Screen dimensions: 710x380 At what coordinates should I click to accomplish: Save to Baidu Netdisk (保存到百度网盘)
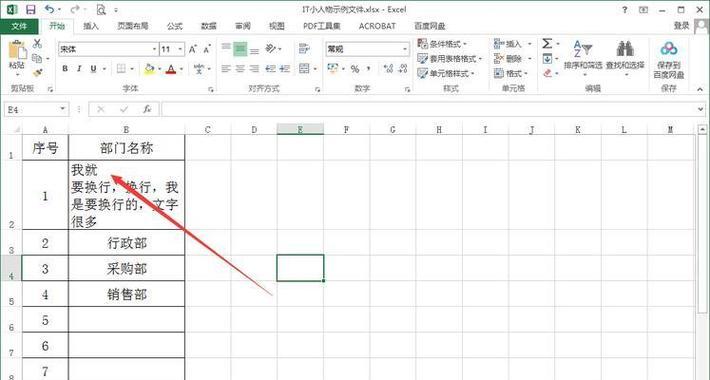pos(669,59)
